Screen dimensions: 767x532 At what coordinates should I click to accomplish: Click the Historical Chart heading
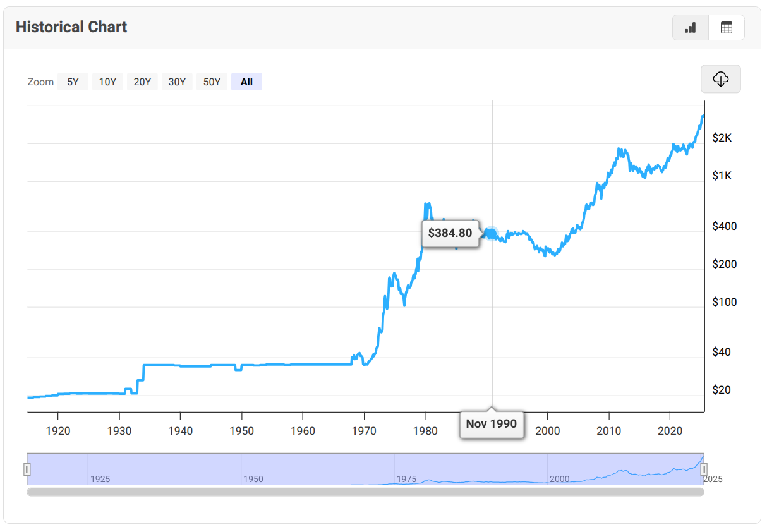pyautogui.click(x=71, y=27)
